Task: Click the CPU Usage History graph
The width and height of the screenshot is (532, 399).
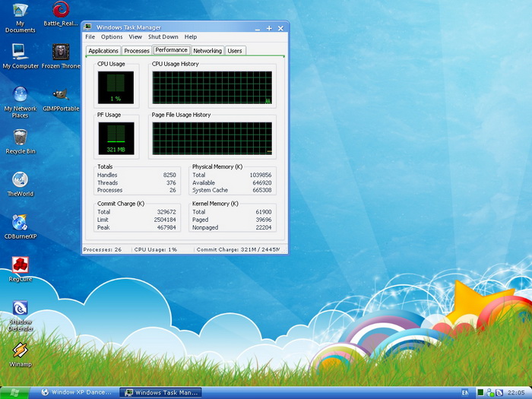Action: [212, 87]
